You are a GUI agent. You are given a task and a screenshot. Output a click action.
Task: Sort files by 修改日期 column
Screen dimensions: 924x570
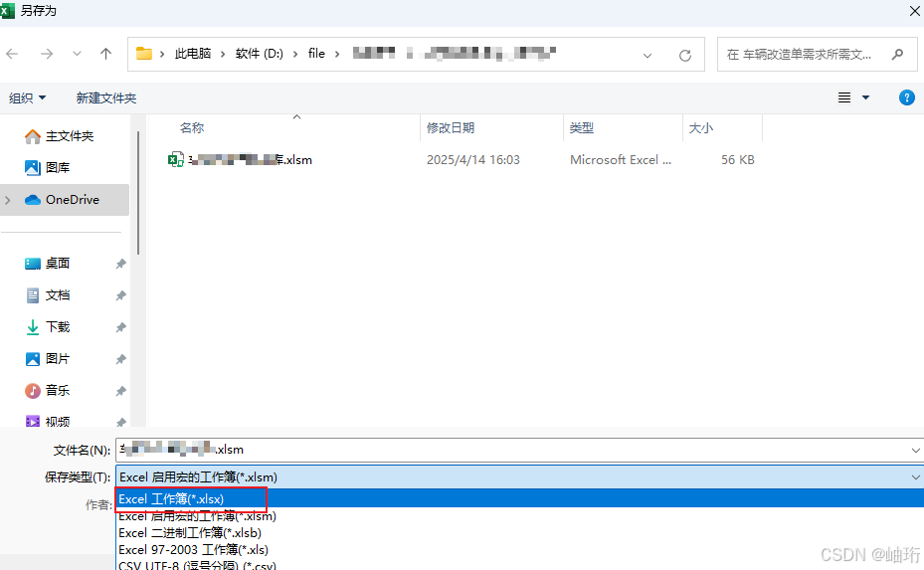[x=451, y=128]
